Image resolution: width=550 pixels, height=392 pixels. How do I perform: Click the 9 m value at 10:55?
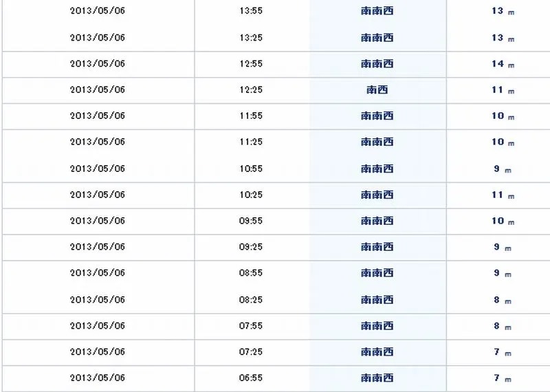coord(500,168)
